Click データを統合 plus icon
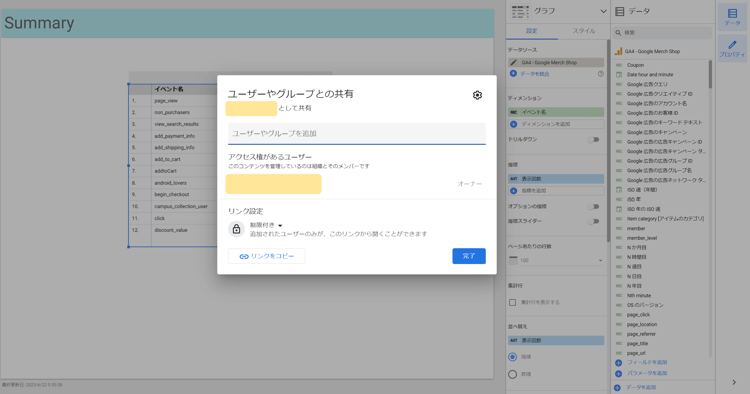The image size is (750, 394). click(513, 74)
